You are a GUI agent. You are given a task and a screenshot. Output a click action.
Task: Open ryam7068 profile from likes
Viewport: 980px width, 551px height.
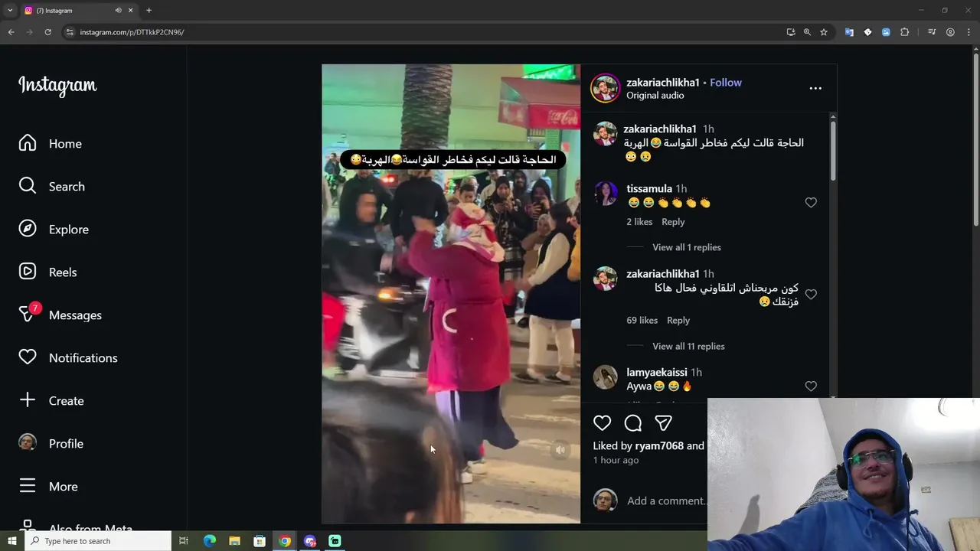(x=659, y=446)
